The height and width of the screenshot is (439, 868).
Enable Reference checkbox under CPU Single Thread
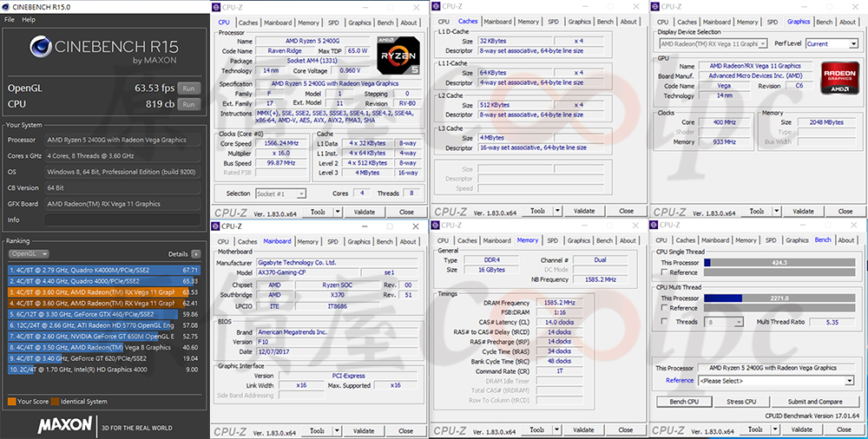click(x=664, y=272)
